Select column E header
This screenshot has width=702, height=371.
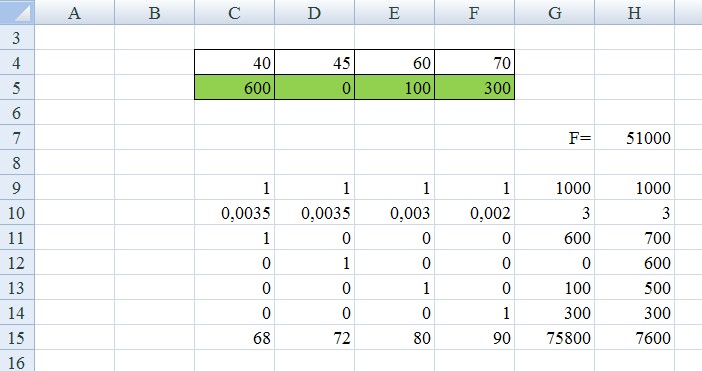tap(394, 12)
